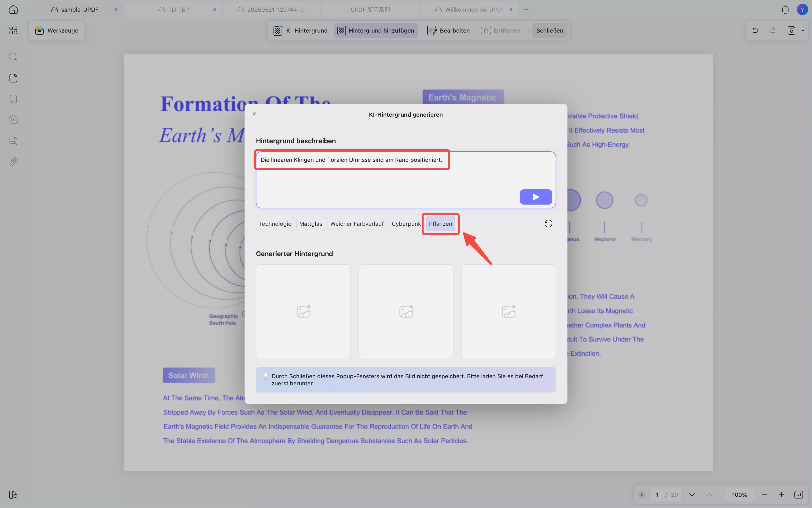This screenshot has width=812, height=508.
Task: Switch to the TD-TEP tab
Action: pos(178,10)
